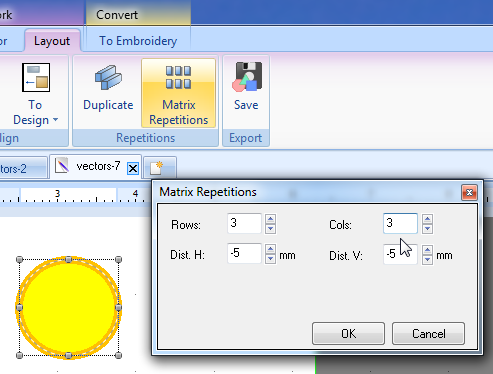Select the yellow circle on canvas
This screenshot has width=493, height=374.
pos(69,307)
